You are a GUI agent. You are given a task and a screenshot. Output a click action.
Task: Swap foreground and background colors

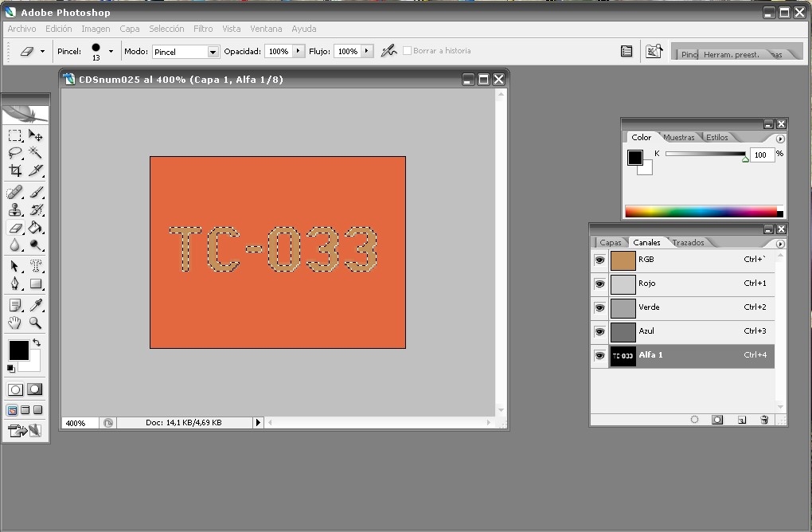[37, 342]
